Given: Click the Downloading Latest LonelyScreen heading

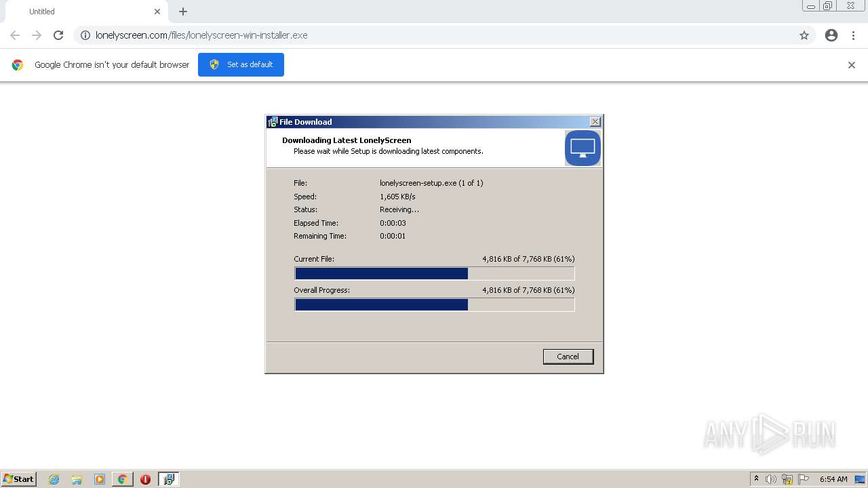Looking at the screenshot, I should point(347,140).
